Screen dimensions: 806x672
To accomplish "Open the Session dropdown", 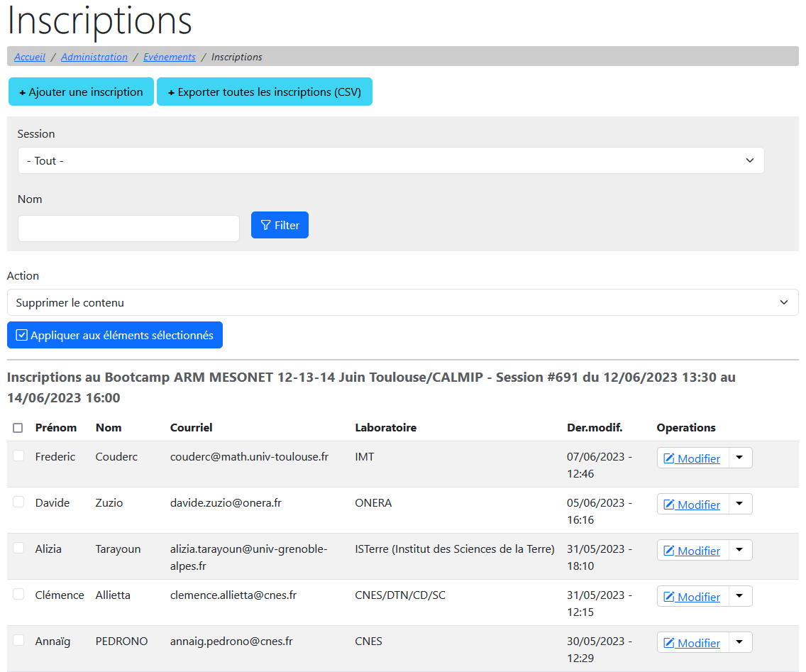I will tap(391, 160).
